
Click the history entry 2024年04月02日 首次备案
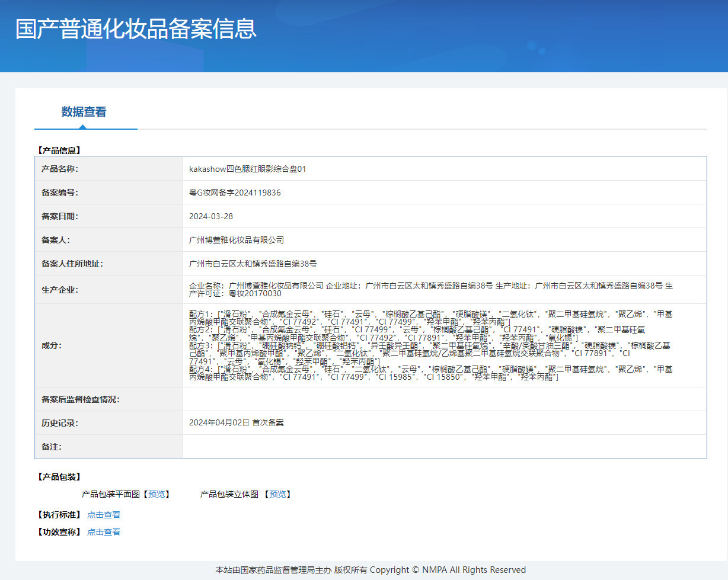[236, 422]
